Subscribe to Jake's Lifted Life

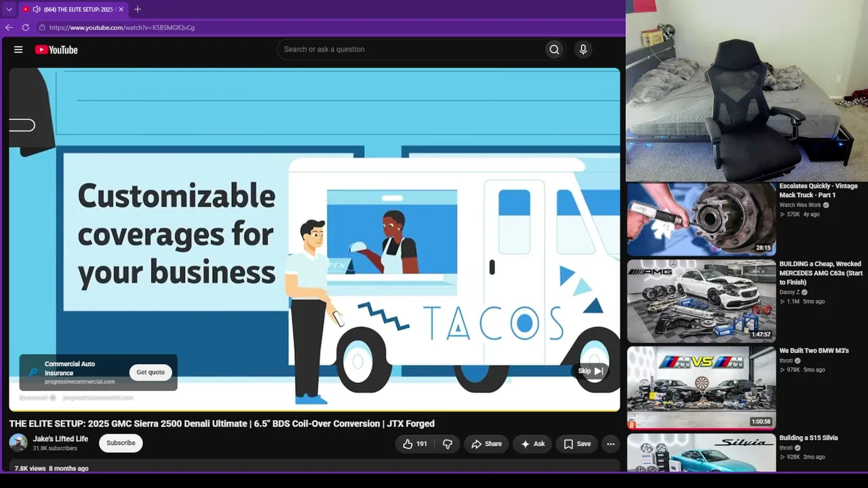coord(121,443)
